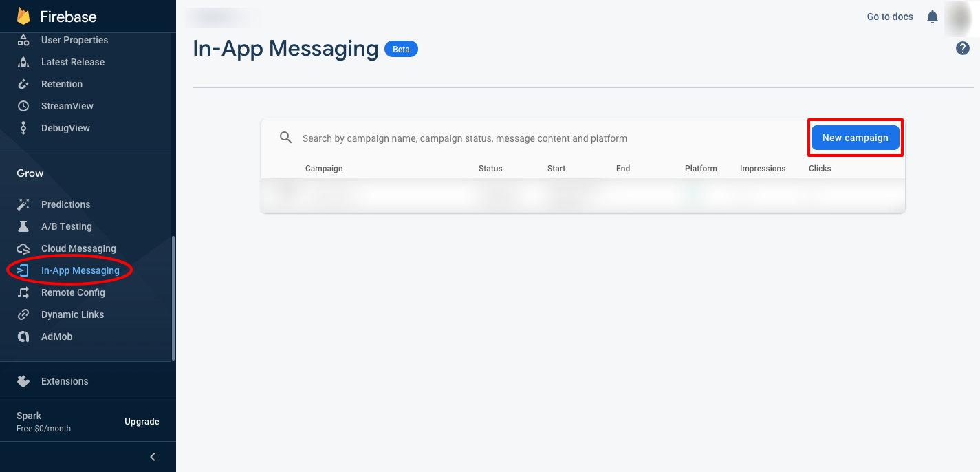Open User Properties icon in sidebar

point(23,40)
